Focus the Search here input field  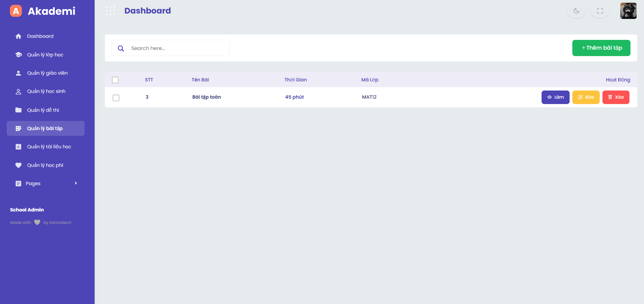tap(177, 48)
